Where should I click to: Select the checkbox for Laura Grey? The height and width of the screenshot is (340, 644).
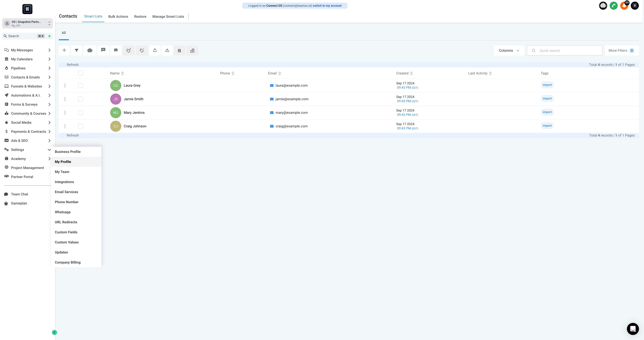[x=80, y=86]
